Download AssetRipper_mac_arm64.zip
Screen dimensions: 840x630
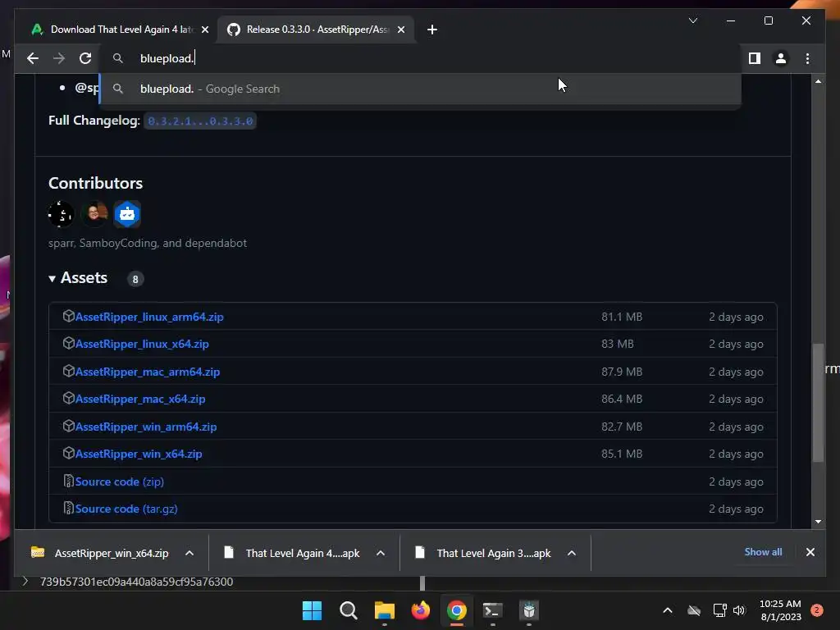point(148,372)
